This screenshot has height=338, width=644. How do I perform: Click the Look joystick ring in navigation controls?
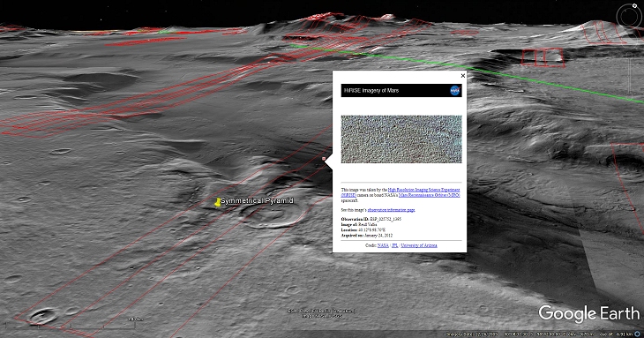point(629,18)
